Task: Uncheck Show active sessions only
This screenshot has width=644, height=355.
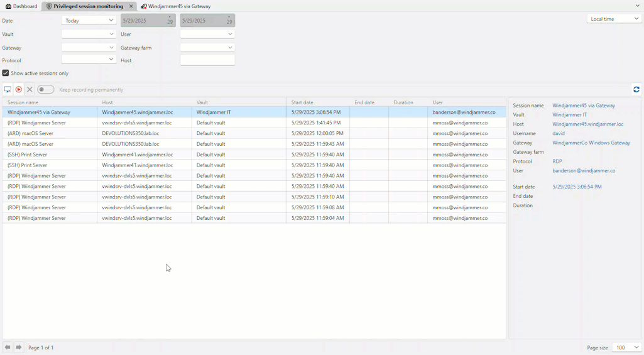Action: coord(6,74)
